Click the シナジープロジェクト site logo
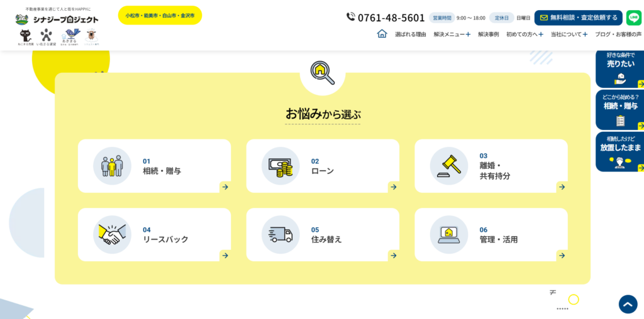 tap(57, 19)
